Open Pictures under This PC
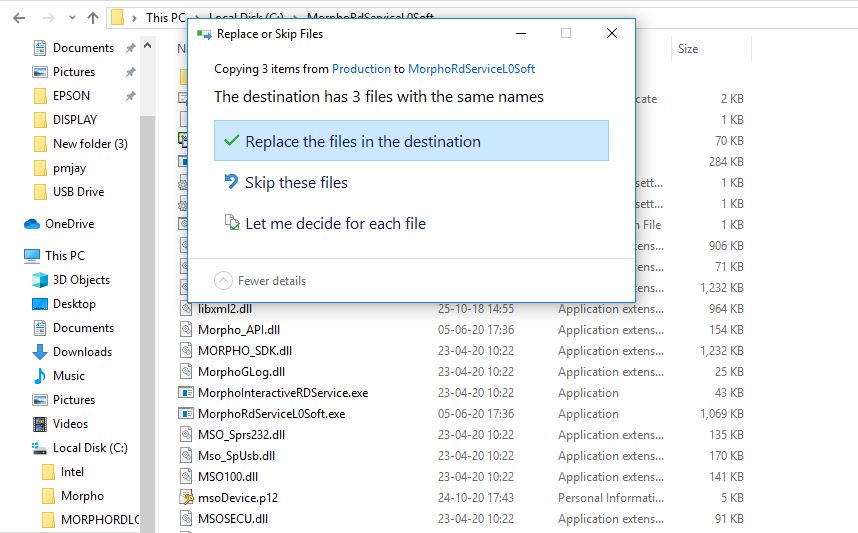The height and width of the screenshot is (533, 858). 74,400
